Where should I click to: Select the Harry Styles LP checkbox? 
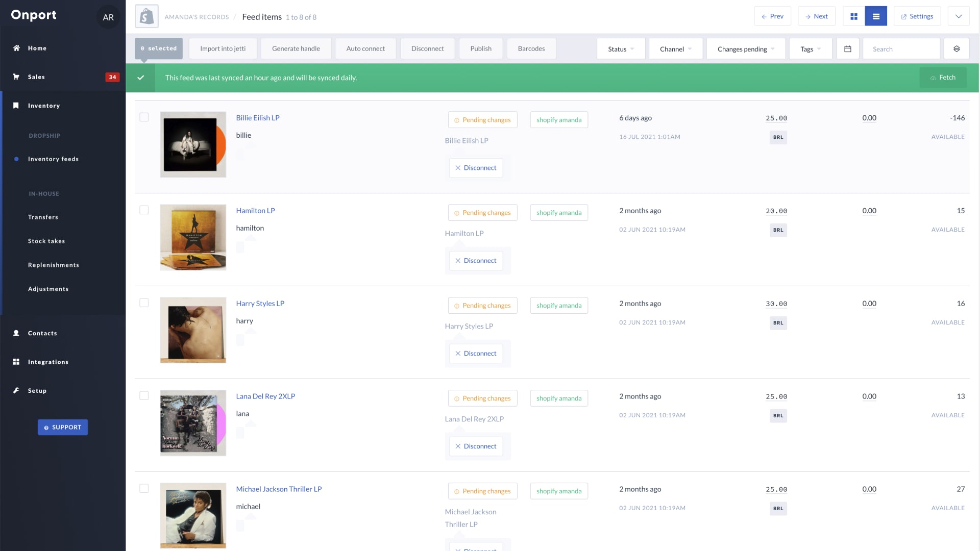(x=144, y=303)
